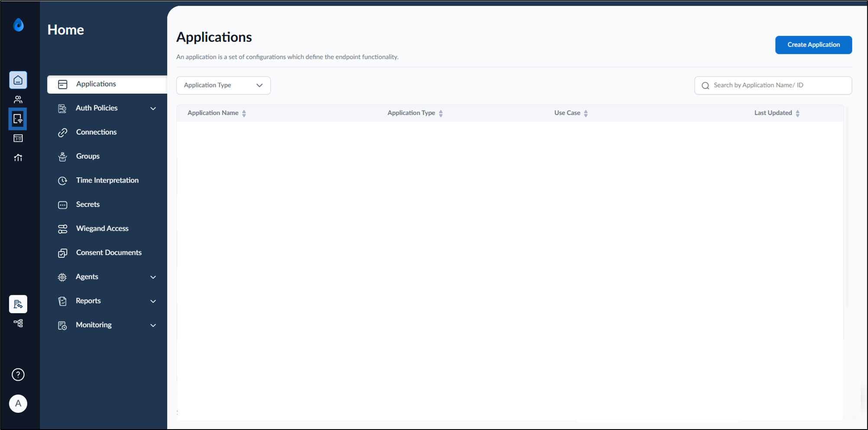
Task: Open the Application Type filter dropdown
Action: point(223,85)
